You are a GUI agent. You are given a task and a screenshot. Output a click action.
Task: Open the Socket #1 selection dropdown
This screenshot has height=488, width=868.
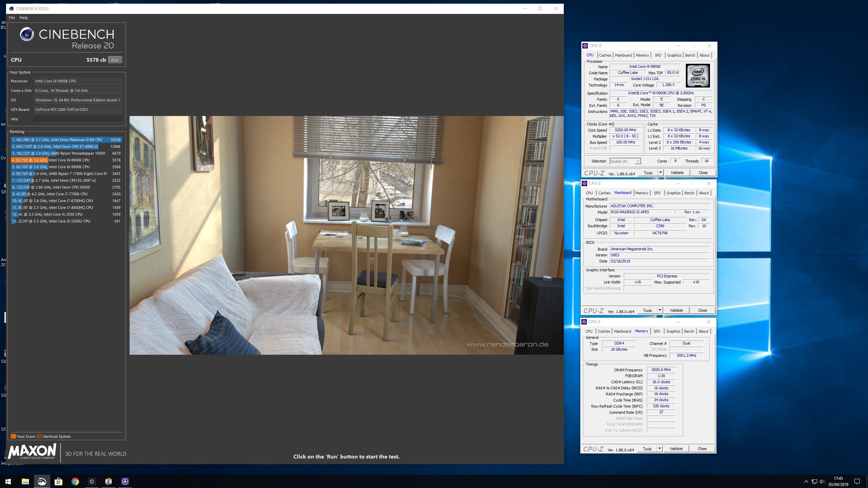click(x=625, y=161)
